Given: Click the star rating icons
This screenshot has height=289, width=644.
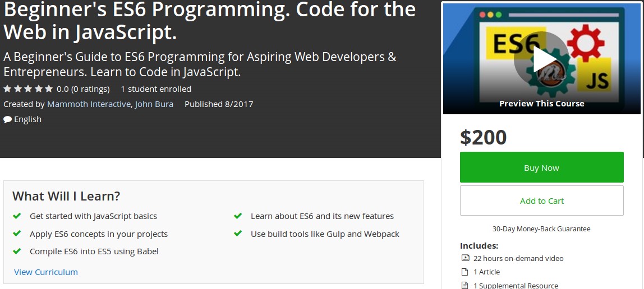Looking at the screenshot, I should [28, 89].
